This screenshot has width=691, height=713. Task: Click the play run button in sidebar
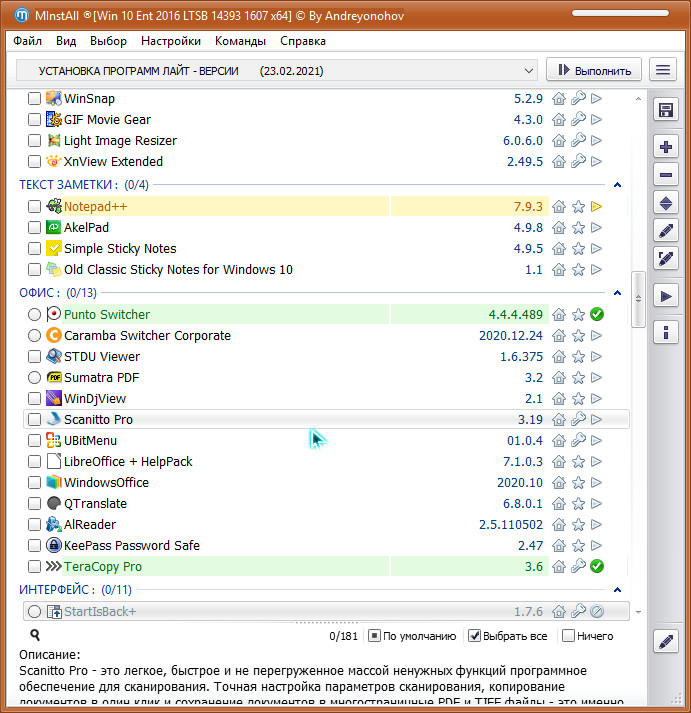pos(666,296)
